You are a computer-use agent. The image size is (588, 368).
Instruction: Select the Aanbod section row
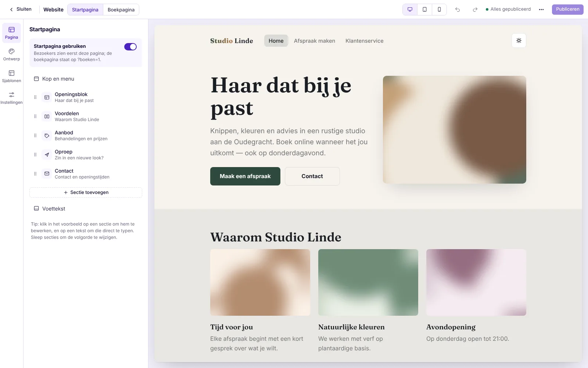[x=86, y=135]
